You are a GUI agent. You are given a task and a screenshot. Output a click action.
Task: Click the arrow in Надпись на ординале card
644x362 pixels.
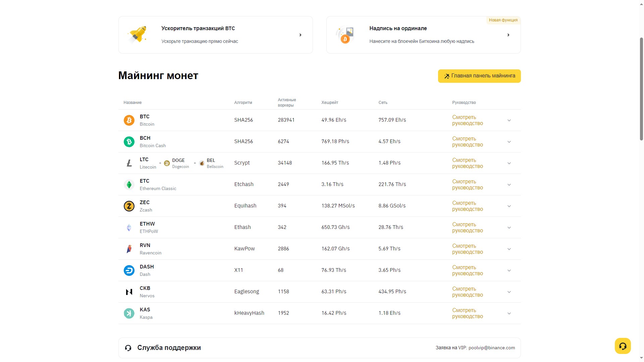pyautogui.click(x=508, y=35)
